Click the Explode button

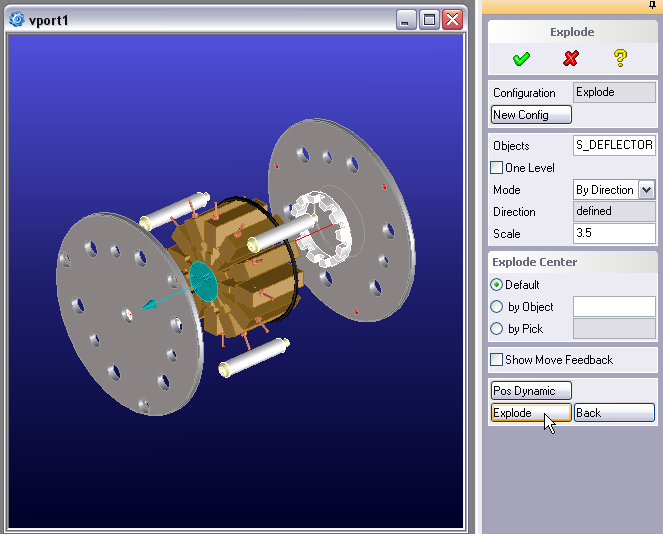531,413
